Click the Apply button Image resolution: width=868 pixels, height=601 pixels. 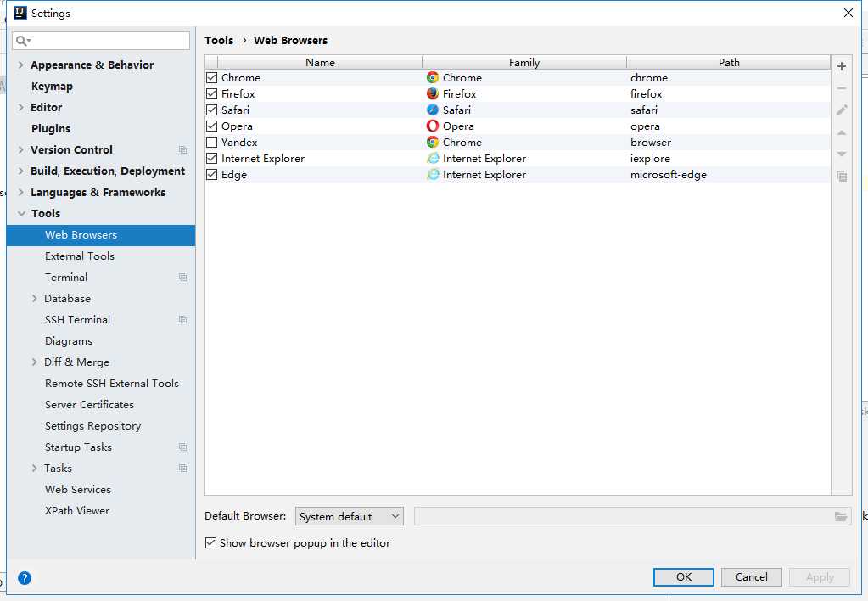[820, 576]
